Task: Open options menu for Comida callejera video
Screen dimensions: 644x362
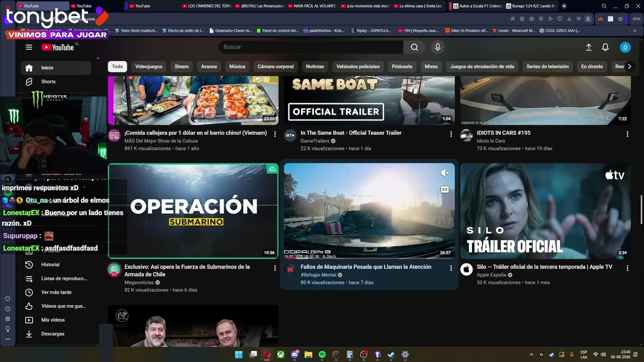Action: [x=275, y=134]
